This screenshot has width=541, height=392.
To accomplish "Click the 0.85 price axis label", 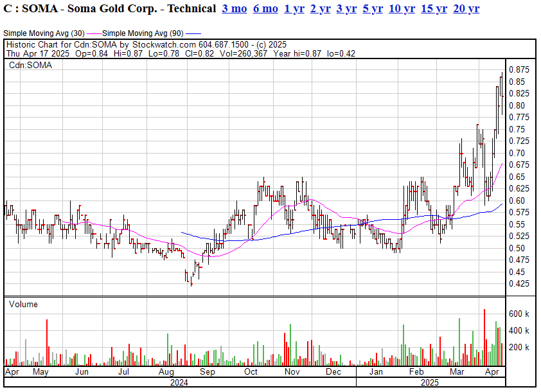I will (x=517, y=82).
